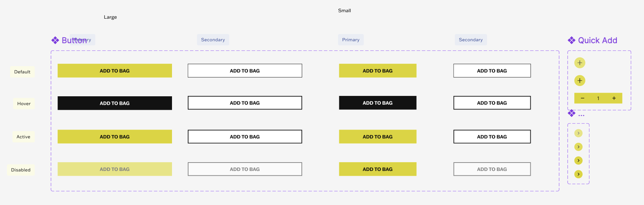Select the Hover state label
Image resolution: width=644 pixels, height=205 pixels.
(24, 104)
